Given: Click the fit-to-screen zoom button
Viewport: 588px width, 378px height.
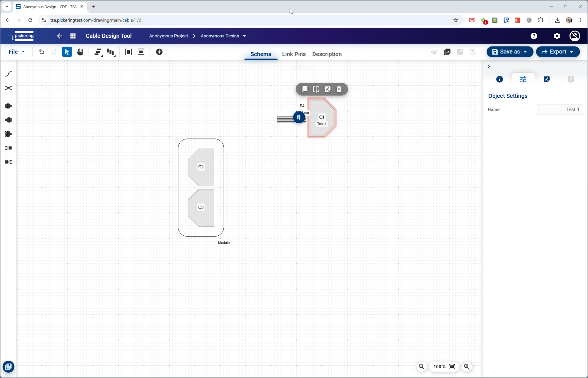Looking at the screenshot, I should [452, 367].
